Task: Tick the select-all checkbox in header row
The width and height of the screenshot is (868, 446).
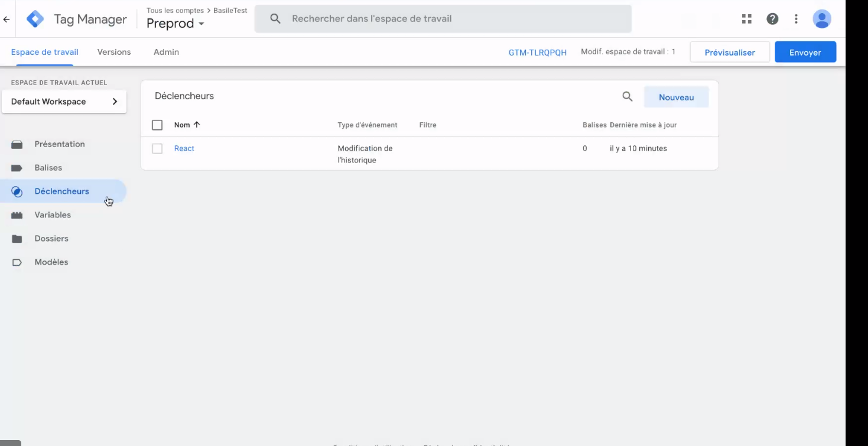Action: [157, 125]
